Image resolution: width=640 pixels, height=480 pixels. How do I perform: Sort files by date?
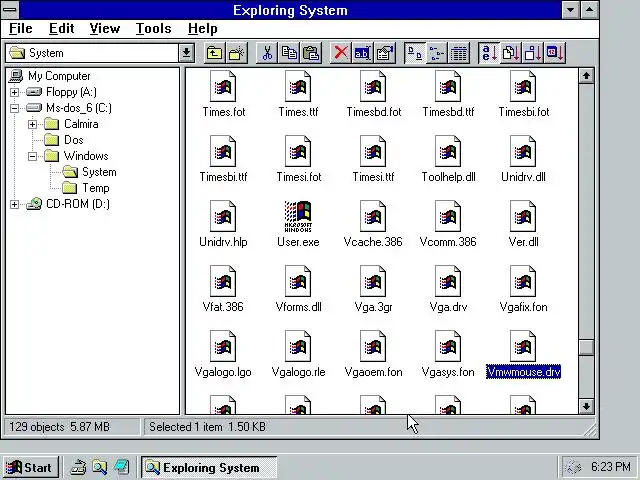(x=555, y=53)
